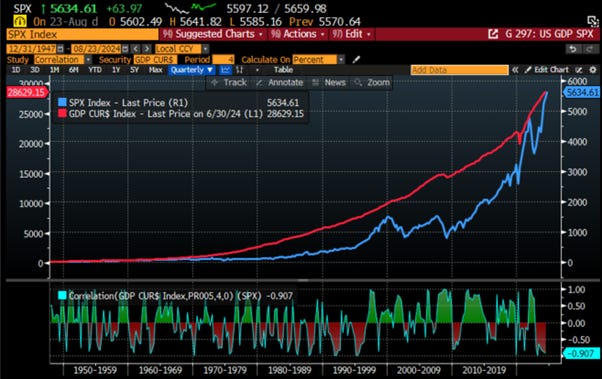Click GDP CUR$ Index legend text

click(166, 114)
